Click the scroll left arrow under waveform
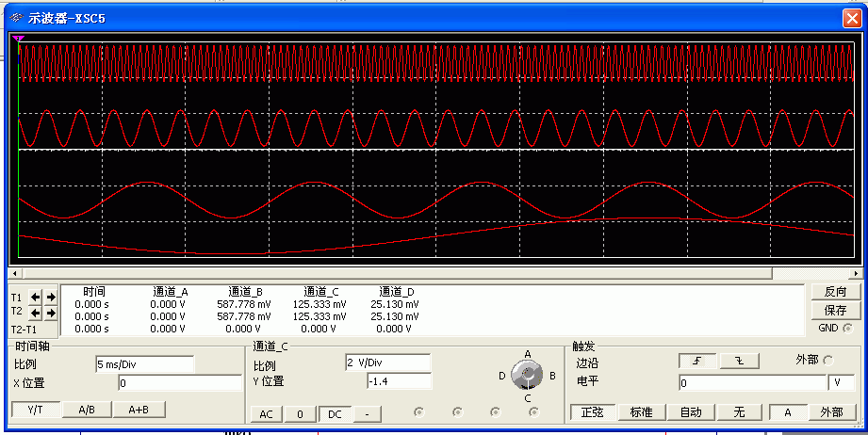868x435 pixels. coord(15,273)
